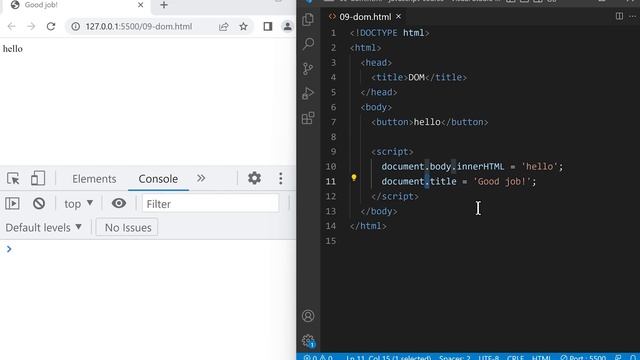Toggle the Chrome side panel
The height and width of the screenshot is (360, 640).
(x=268, y=27)
